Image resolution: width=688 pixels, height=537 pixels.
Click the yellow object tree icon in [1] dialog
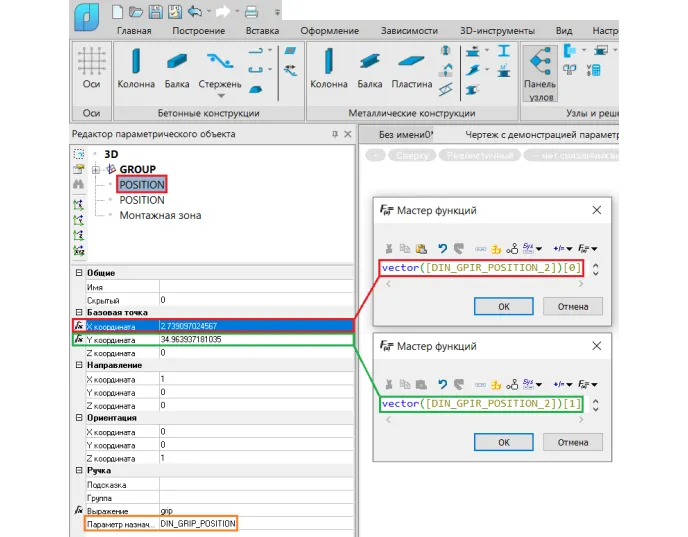pyautogui.click(x=496, y=385)
